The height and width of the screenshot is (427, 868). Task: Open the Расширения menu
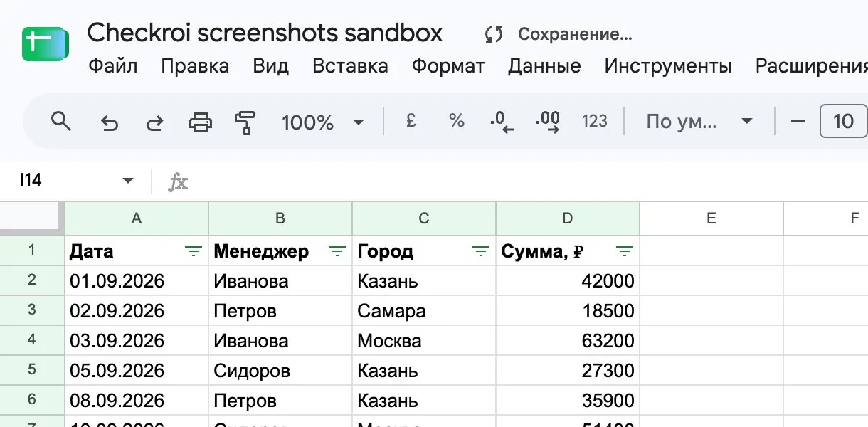811,67
